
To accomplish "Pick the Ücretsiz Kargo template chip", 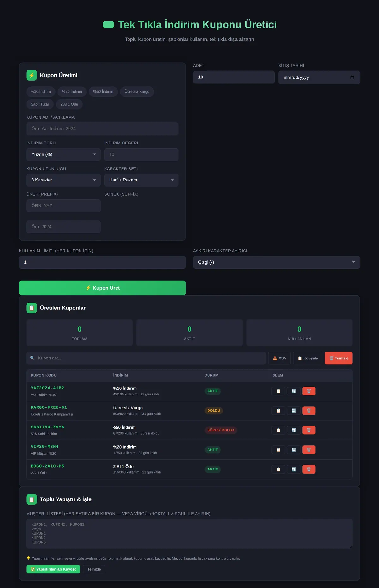I will (137, 92).
